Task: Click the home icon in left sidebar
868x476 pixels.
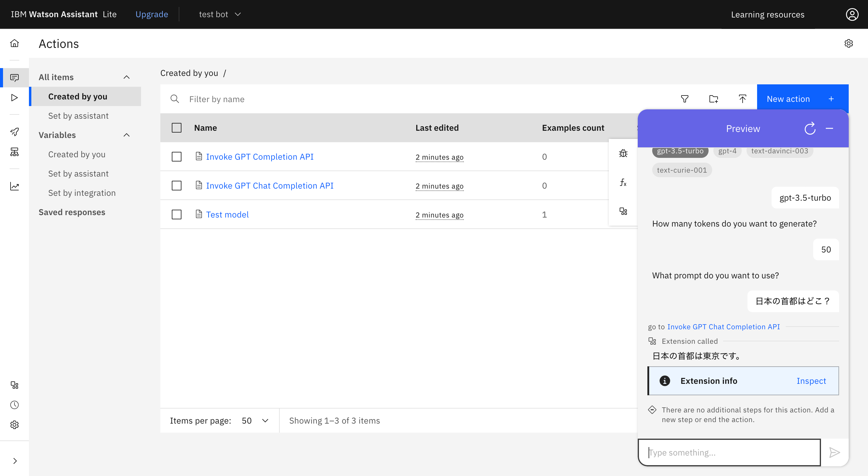Action: 14,43
